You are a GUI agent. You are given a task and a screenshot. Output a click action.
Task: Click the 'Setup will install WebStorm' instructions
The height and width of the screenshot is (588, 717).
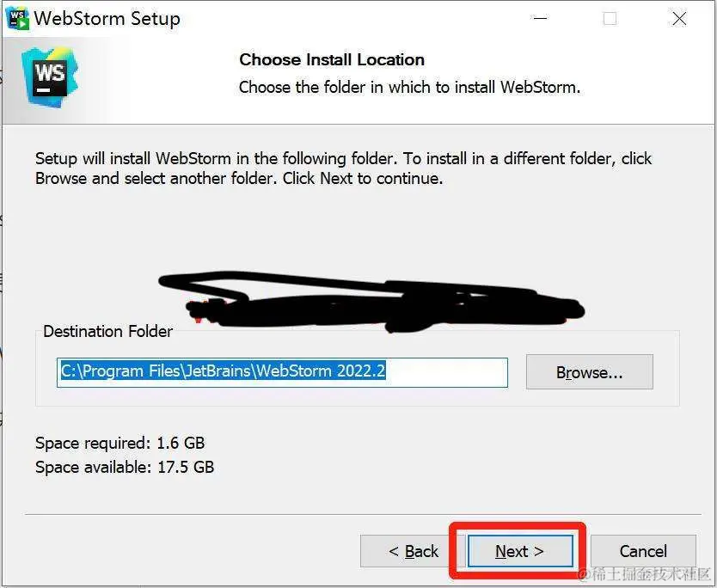pyautogui.click(x=343, y=168)
